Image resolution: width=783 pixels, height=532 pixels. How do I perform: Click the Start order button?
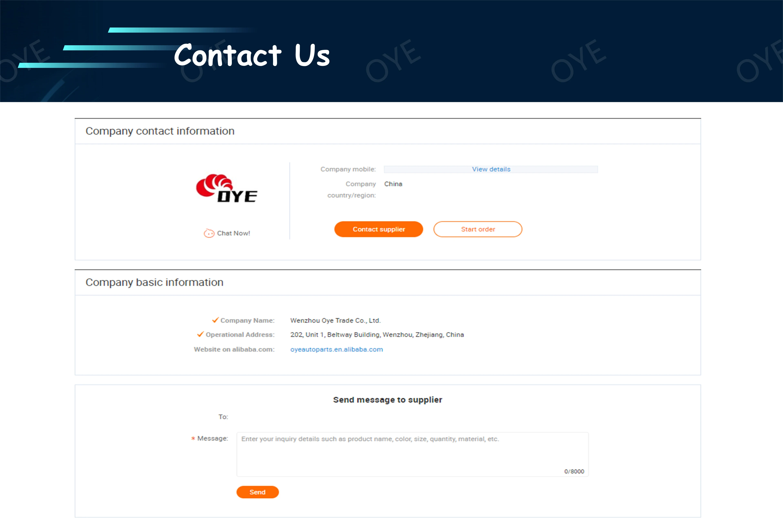click(x=478, y=229)
